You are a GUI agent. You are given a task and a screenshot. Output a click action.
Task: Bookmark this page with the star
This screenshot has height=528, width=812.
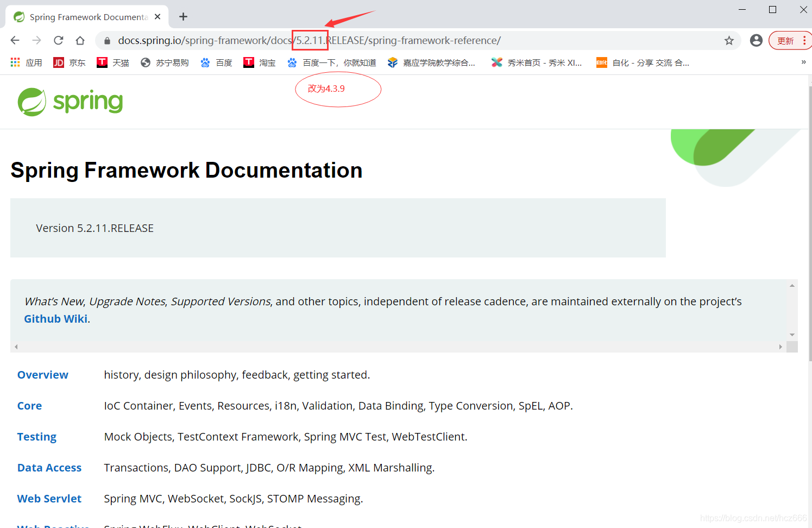(729, 41)
